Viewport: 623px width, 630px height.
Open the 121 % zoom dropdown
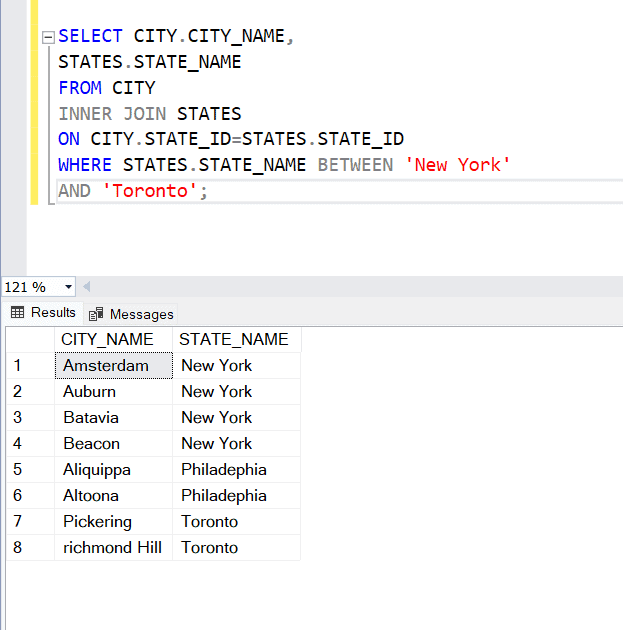click(x=68, y=287)
